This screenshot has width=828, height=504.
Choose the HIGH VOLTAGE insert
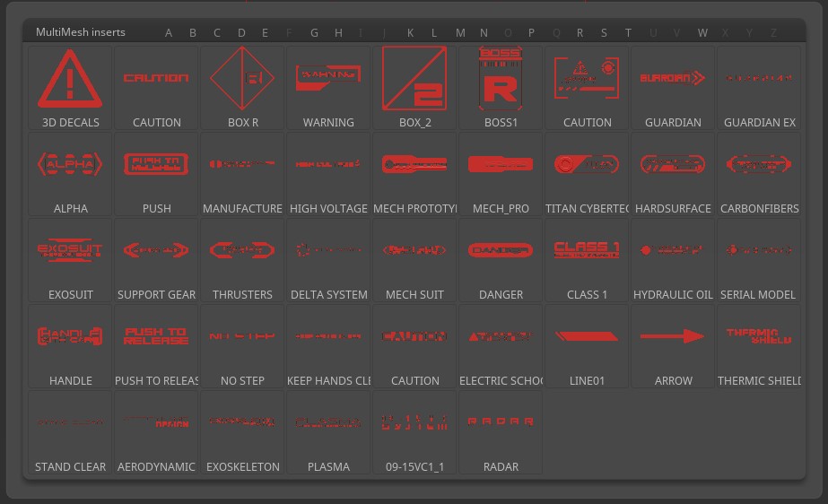pyautogui.click(x=328, y=174)
